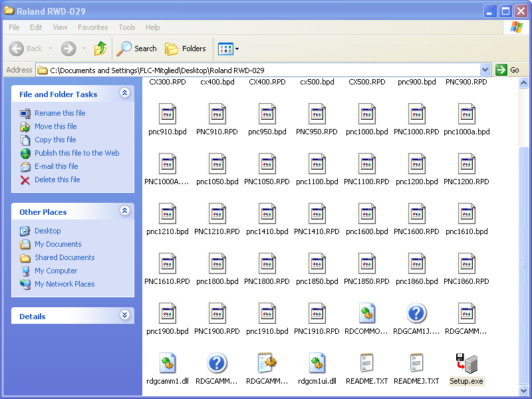
Task: Click Delete this file link
Action: pos(57,180)
